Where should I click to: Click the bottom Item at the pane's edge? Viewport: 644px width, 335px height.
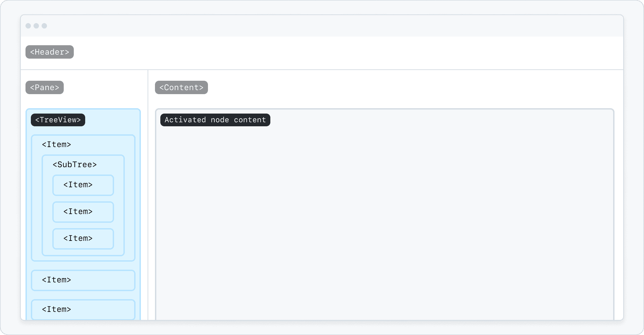pos(83,310)
